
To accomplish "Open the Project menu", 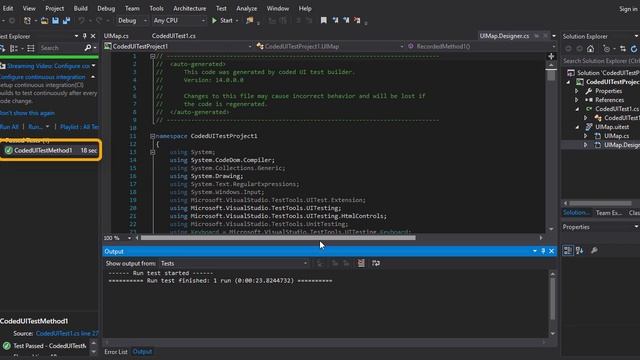I will pos(55,8).
